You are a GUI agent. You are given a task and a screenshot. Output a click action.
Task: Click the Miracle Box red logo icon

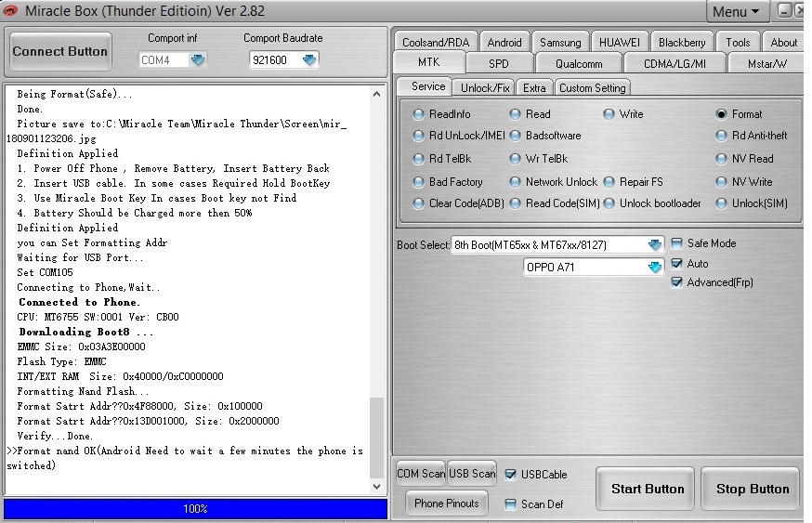tap(10, 10)
